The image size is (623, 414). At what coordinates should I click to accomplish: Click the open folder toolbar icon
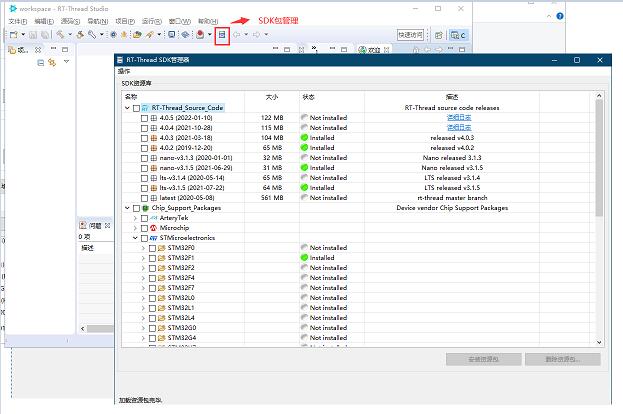point(137,35)
